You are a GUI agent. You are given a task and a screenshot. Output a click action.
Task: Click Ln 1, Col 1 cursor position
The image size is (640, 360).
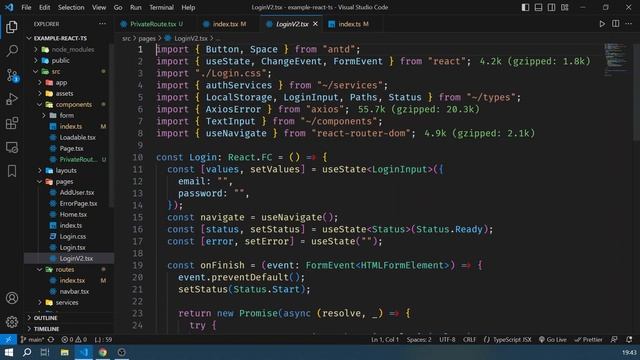385,340
